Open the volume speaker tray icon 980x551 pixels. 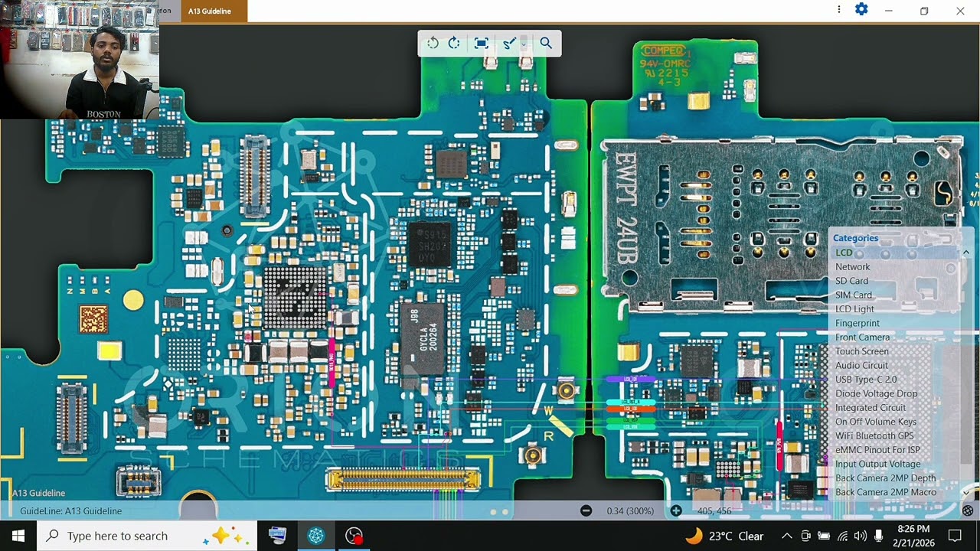click(x=860, y=536)
